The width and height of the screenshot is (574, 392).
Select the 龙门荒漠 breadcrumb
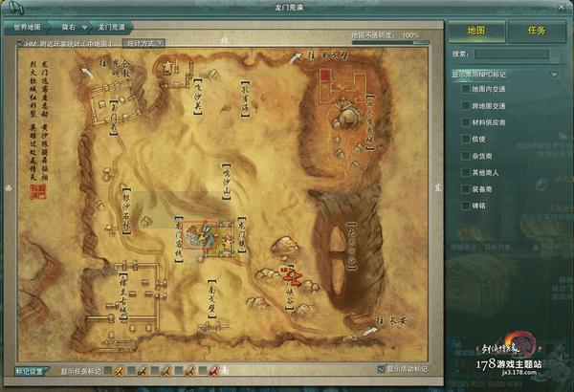(x=111, y=27)
